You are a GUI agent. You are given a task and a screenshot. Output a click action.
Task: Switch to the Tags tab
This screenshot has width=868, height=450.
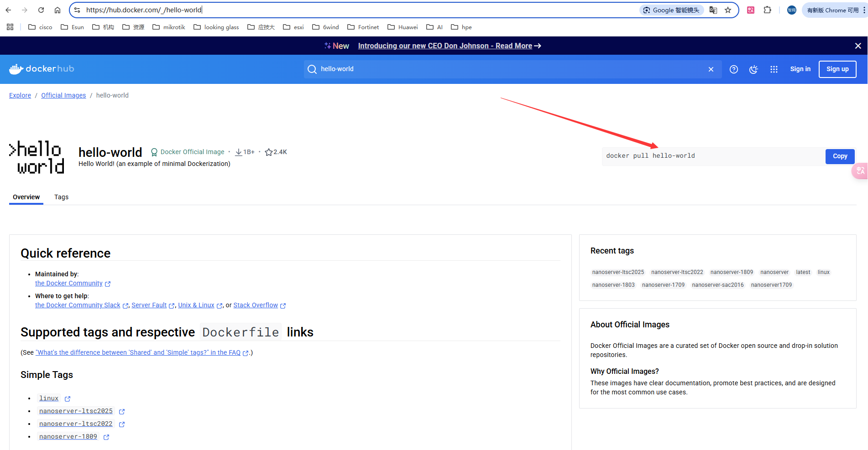[61, 197]
